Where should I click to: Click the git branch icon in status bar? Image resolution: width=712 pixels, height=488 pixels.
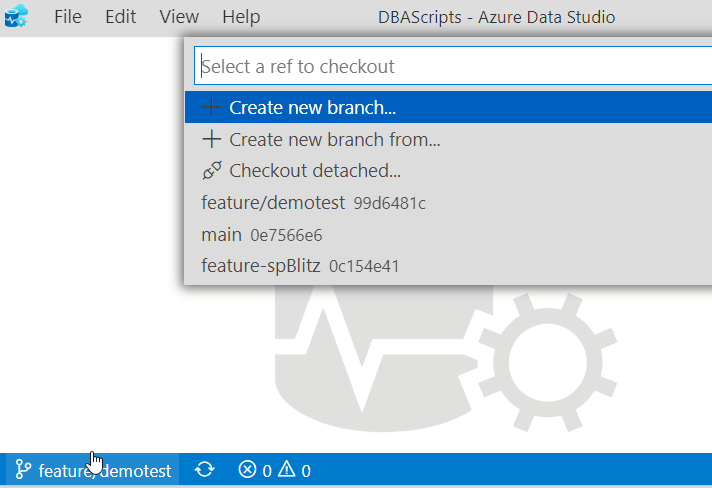point(24,470)
